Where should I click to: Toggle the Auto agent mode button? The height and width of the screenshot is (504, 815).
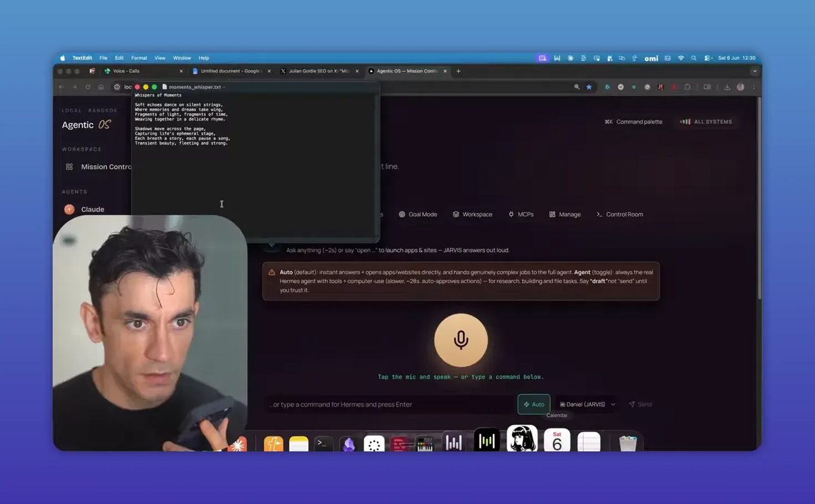click(x=534, y=404)
